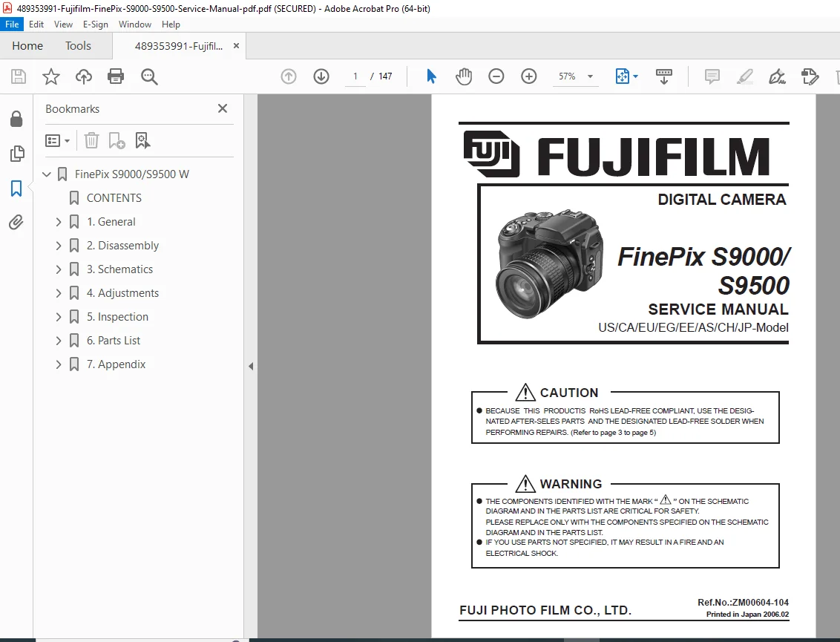Go to 6. Parts List bookmark
This screenshot has width=840, height=642.
114,340
